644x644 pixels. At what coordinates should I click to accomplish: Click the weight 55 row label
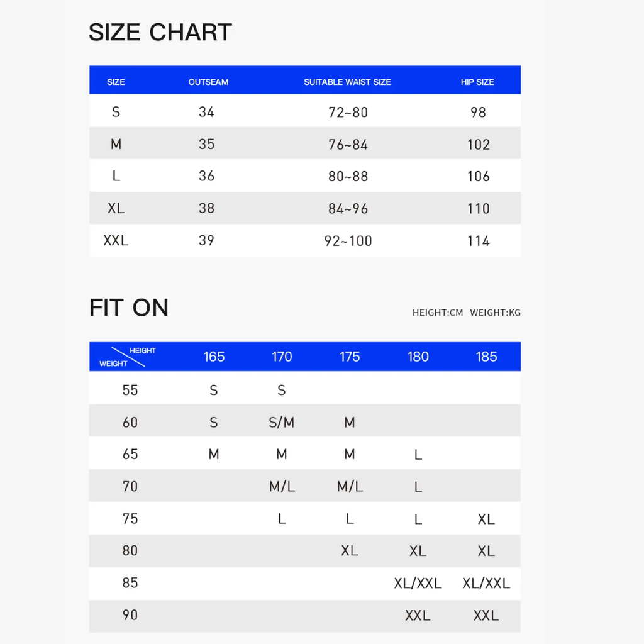click(130, 390)
